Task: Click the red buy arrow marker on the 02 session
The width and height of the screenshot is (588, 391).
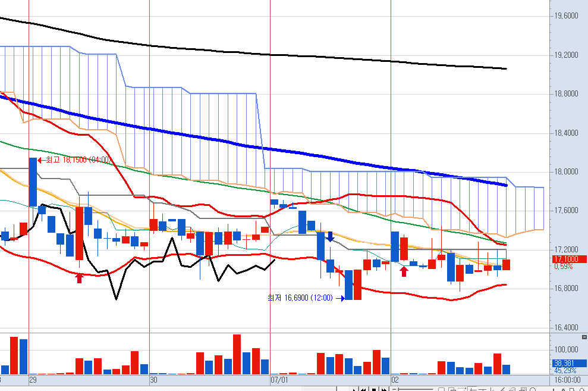Action: (404, 271)
